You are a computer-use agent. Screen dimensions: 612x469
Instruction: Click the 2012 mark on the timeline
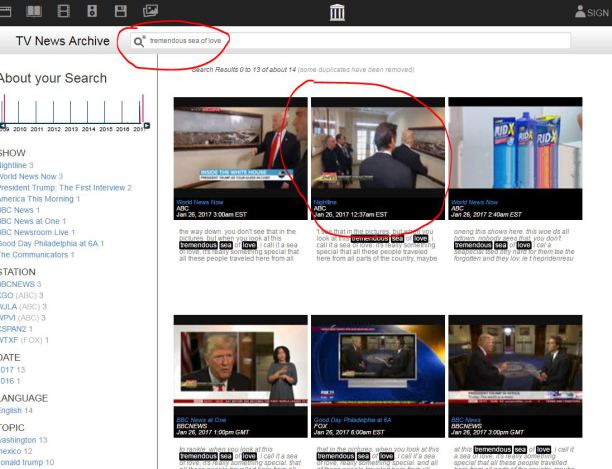point(54,129)
